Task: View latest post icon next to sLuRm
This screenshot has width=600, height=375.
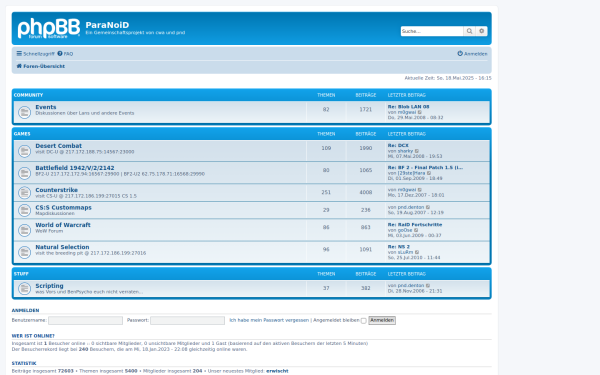Action: pos(417,253)
